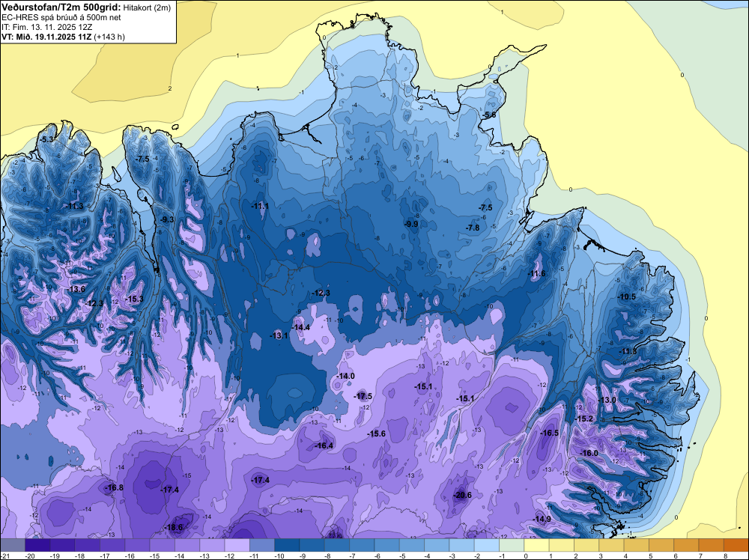Click the -5.6 temperature value
Image resolution: width=749 pixels, height=560 pixels.
click(x=489, y=115)
